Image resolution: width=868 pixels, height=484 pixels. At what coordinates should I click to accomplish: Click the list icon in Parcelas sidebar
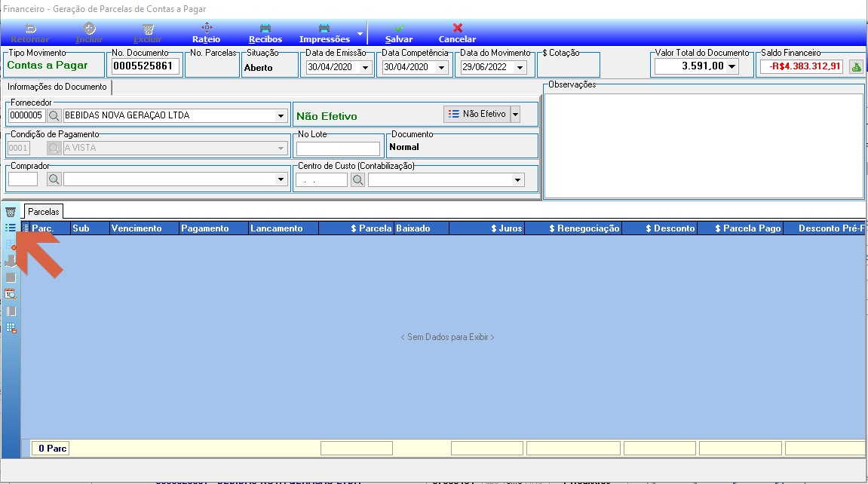pyautogui.click(x=11, y=228)
